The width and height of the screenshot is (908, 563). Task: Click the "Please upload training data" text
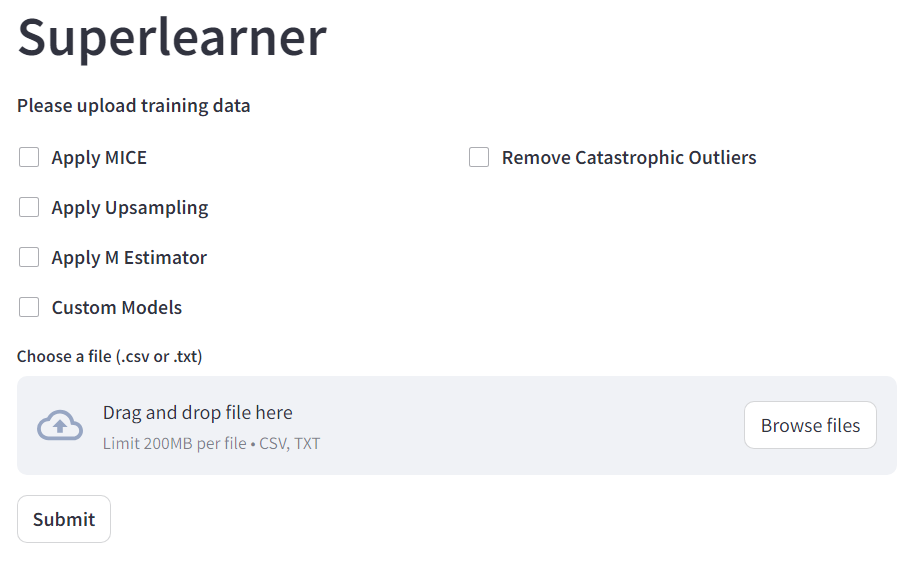[134, 106]
